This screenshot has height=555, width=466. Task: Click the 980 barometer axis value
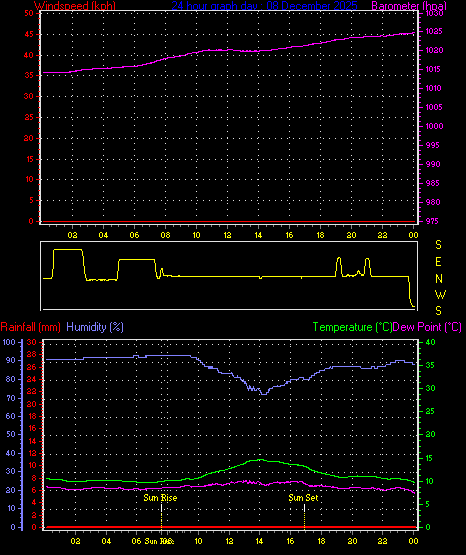[x=433, y=202]
